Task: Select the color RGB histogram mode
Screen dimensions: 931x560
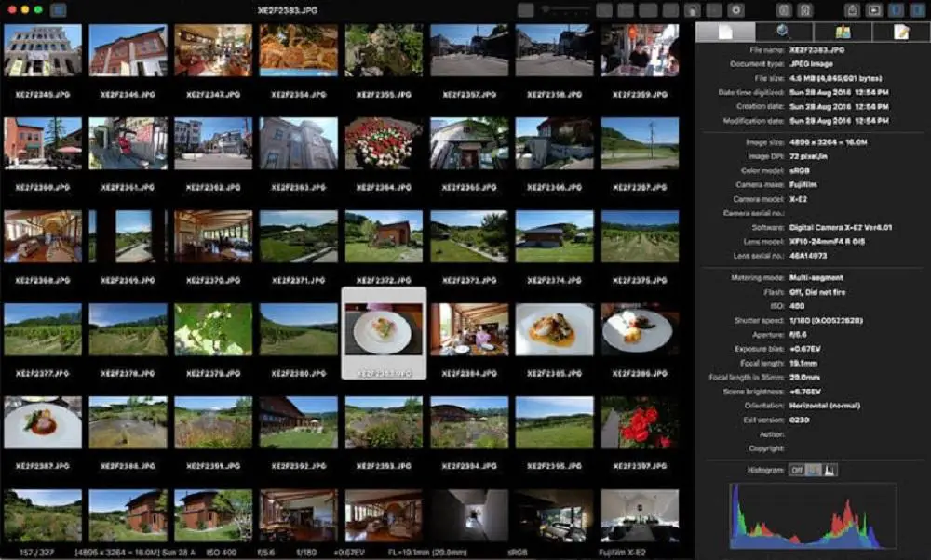Action: tap(814, 471)
